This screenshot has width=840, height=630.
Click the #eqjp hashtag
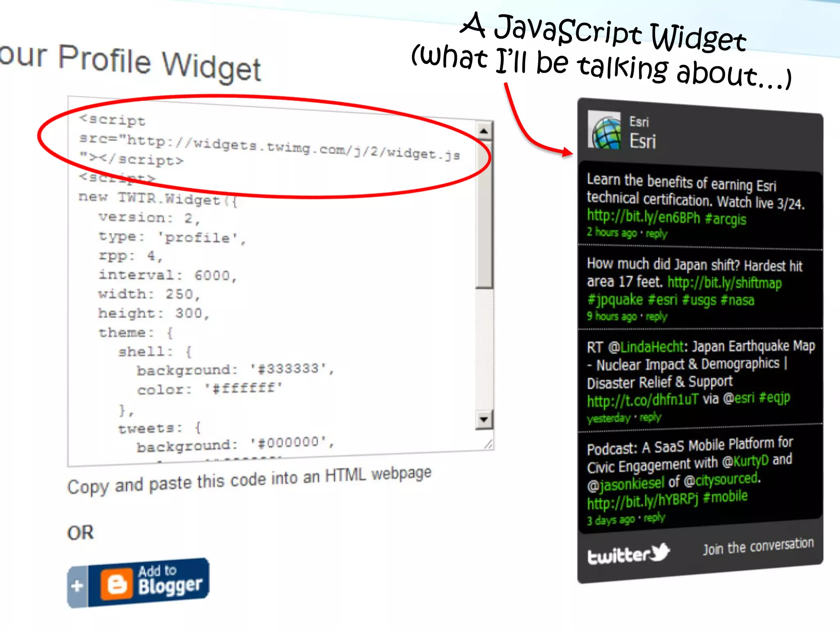pyautogui.click(x=774, y=397)
